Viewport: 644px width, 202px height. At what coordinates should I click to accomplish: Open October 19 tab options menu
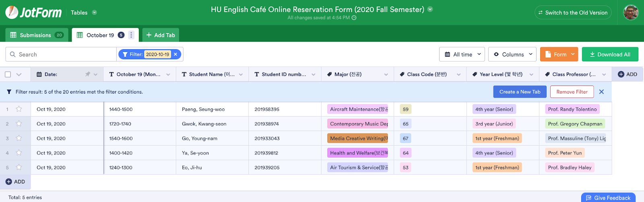(x=131, y=35)
